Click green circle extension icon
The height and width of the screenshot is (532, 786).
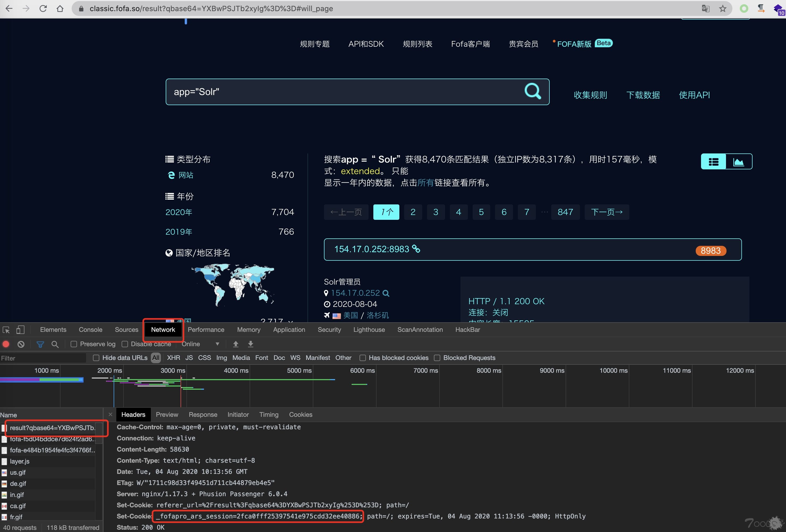[744, 8]
